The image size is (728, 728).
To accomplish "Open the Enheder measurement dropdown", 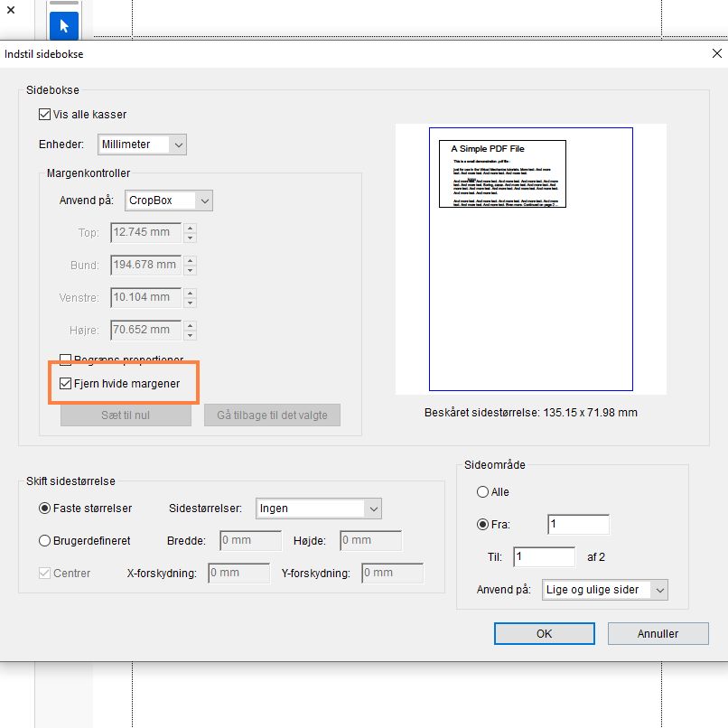I will tap(143, 144).
